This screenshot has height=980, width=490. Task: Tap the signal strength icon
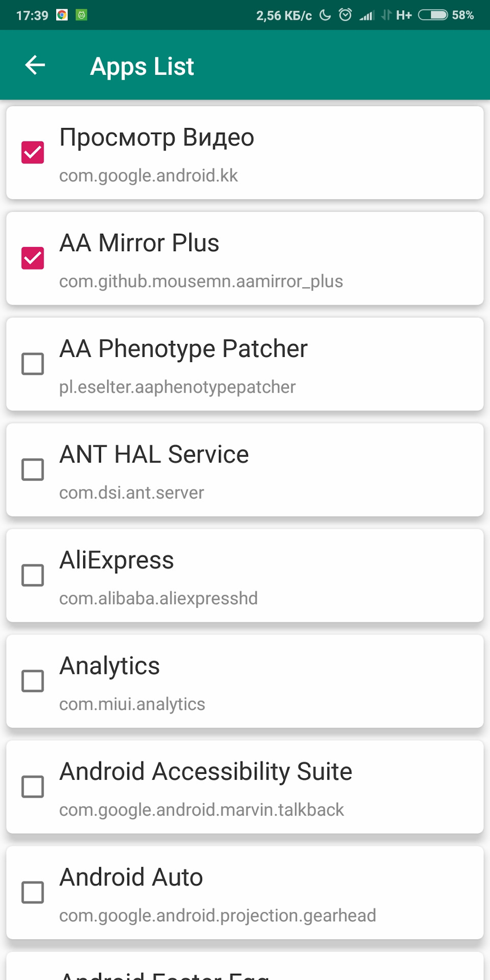366,15
